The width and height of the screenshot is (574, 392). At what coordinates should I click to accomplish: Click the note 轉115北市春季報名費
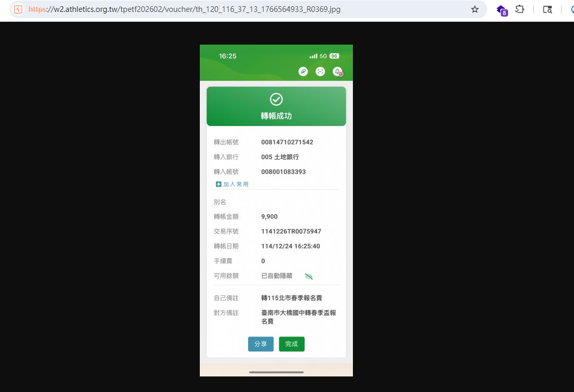(291, 298)
